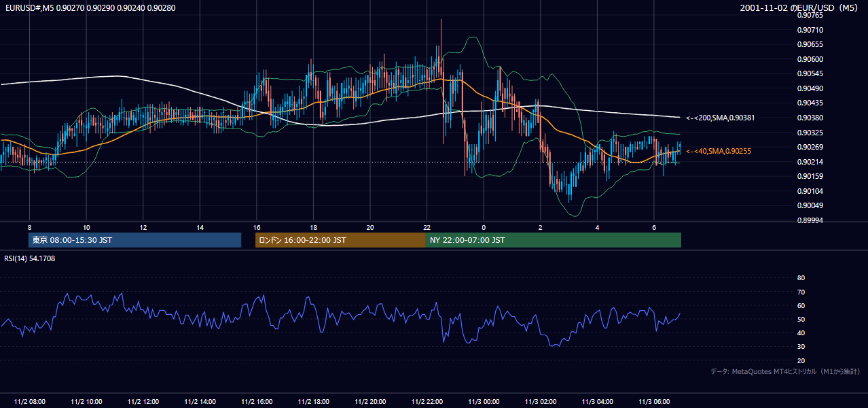Click price axis value 0.90104
This screenshot has width=868, height=408.
point(810,191)
